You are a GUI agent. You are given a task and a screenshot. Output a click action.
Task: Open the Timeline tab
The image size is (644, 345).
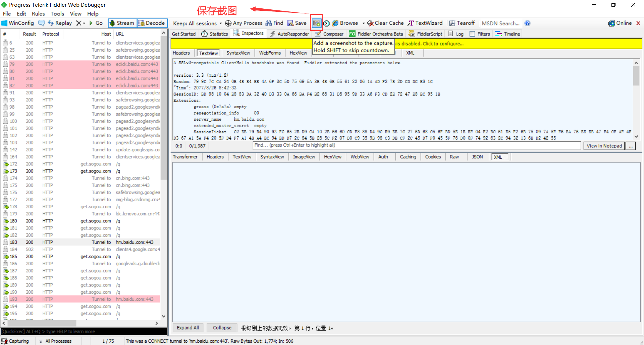tap(508, 34)
